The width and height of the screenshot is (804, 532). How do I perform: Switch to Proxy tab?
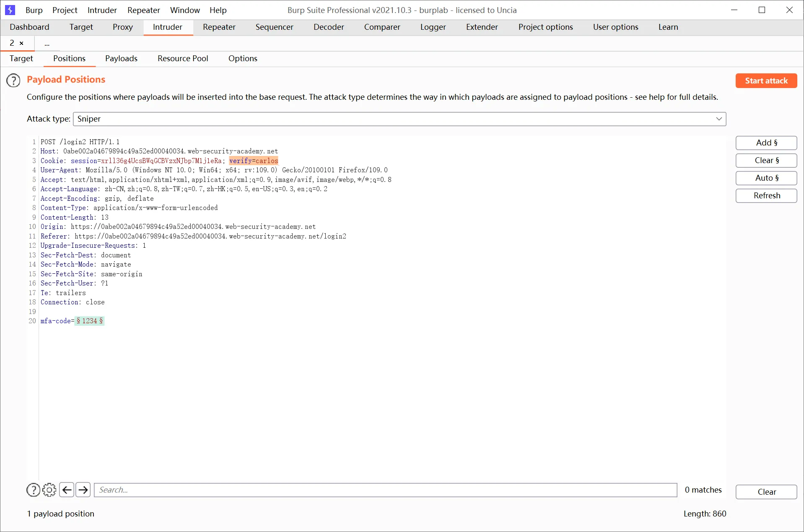click(123, 27)
